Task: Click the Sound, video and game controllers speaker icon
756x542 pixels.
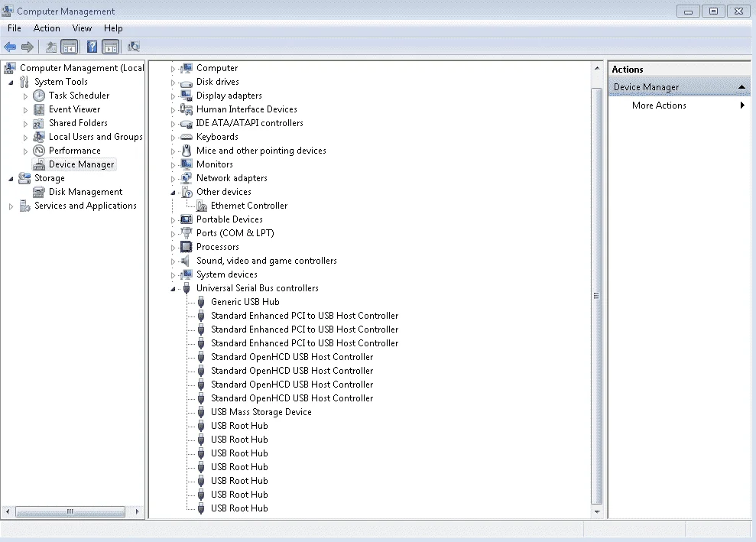Action: coord(186,261)
